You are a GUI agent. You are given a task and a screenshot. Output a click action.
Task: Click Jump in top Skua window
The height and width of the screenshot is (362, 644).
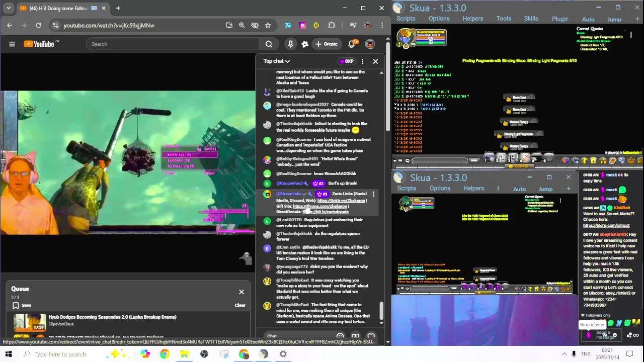pos(614,20)
